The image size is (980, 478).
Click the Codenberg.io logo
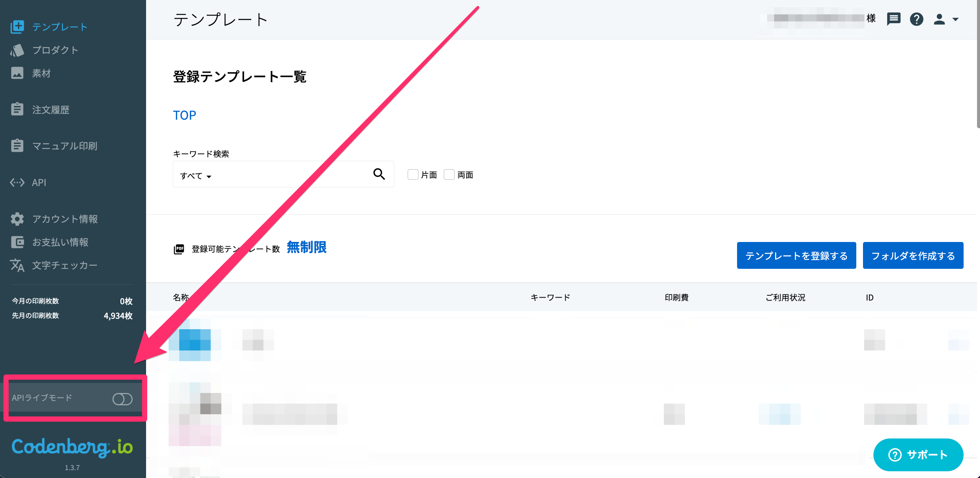coord(72,447)
